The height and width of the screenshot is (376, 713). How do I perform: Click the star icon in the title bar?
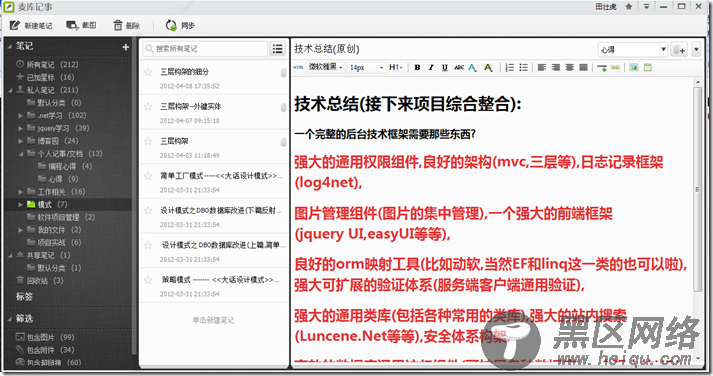coord(629,6)
